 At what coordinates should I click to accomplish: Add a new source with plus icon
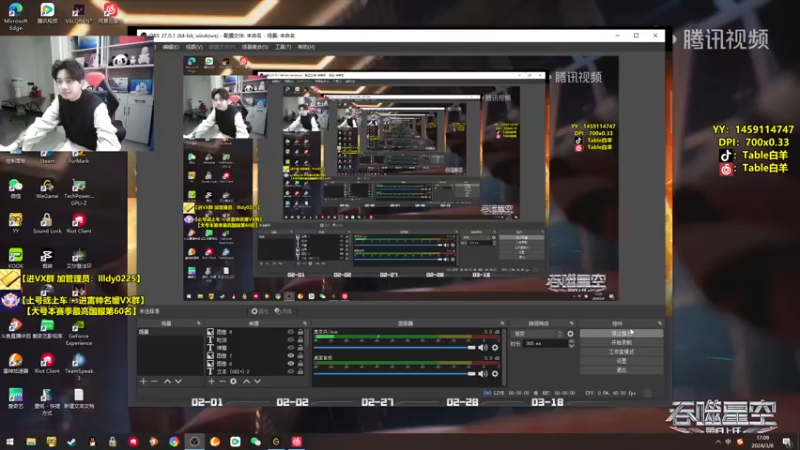point(211,381)
